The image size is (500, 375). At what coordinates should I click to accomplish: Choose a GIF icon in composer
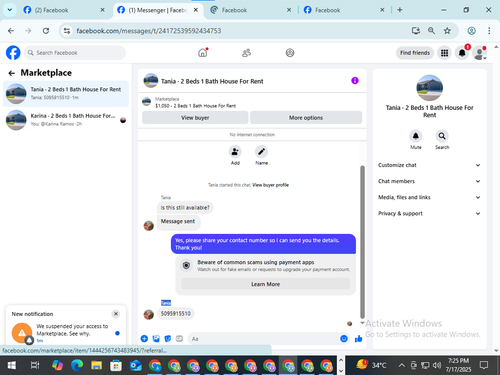[179, 339]
